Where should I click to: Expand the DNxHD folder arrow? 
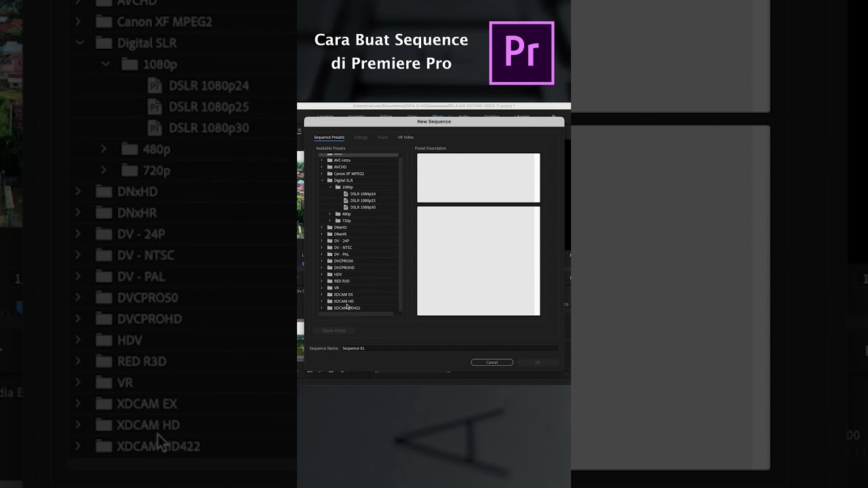click(x=321, y=227)
